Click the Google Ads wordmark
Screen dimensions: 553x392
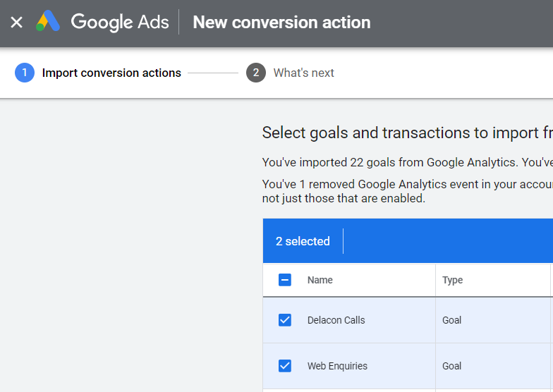tap(120, 23)
